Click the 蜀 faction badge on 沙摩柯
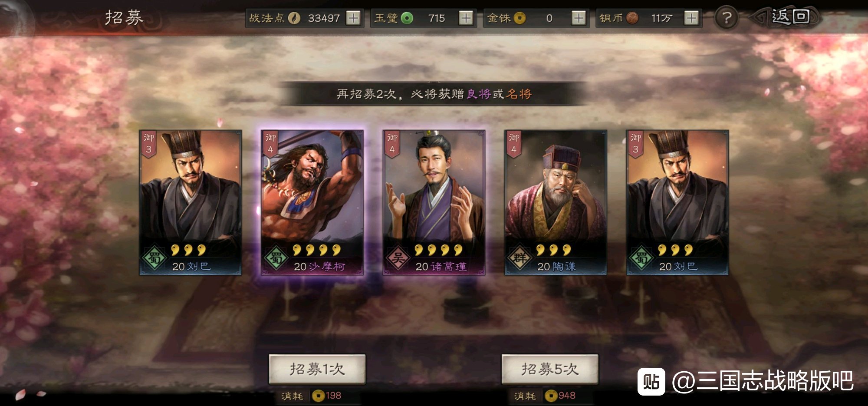Image resolution: width=868 pixels, height=406 pixels. point(276,258)
